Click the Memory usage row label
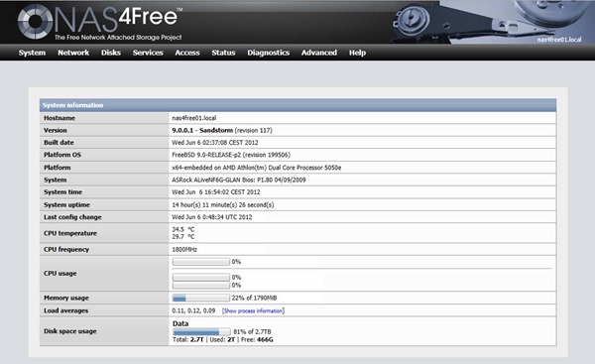The width and height of the screenshot is (595, 364). pos(66,298)
